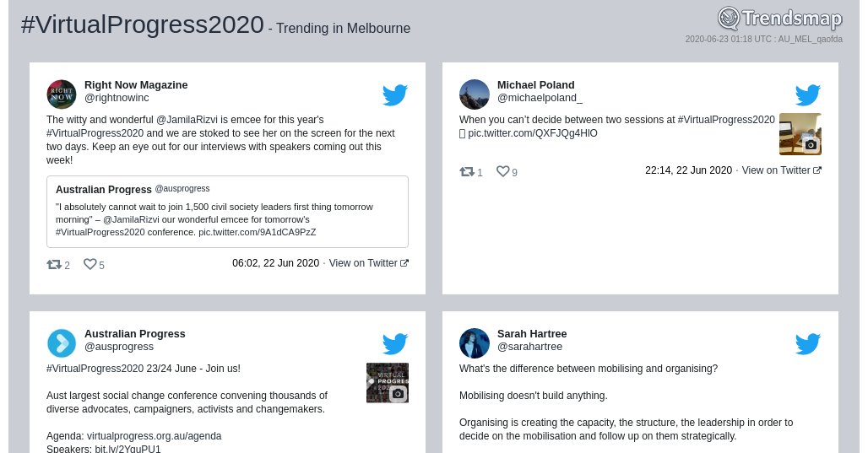Click Michael Poland name

click(536, 85)
